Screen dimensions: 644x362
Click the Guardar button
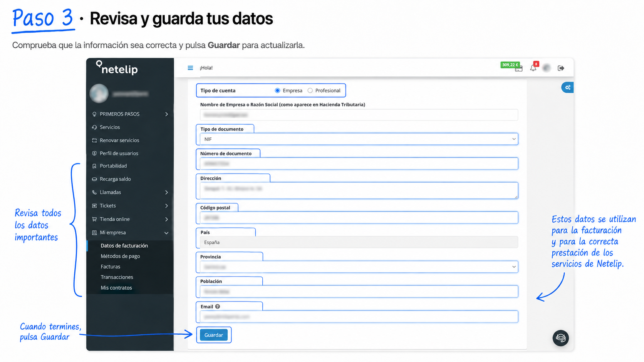click(x=214, y=335)
